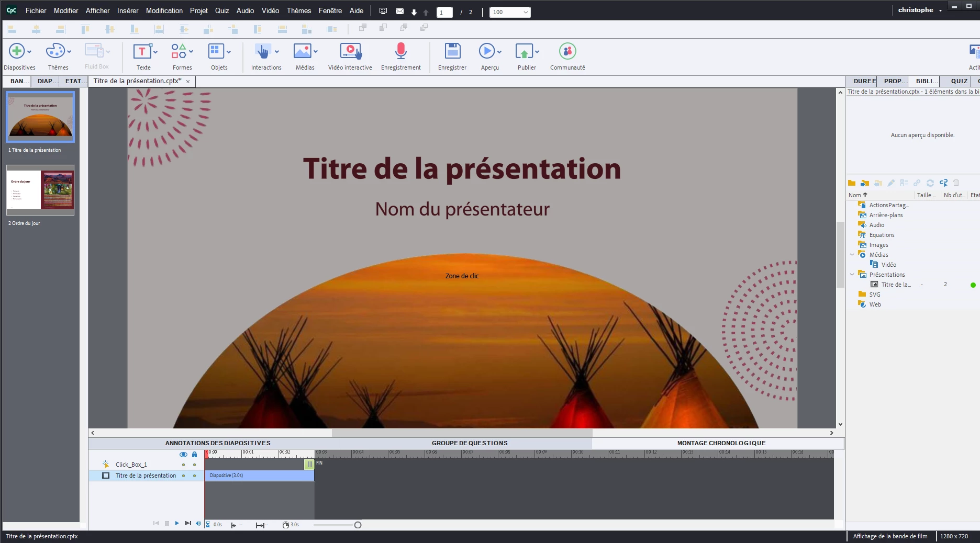
Task: Close the Titre de la présentation.cptx tab
Action: [188, 81]
